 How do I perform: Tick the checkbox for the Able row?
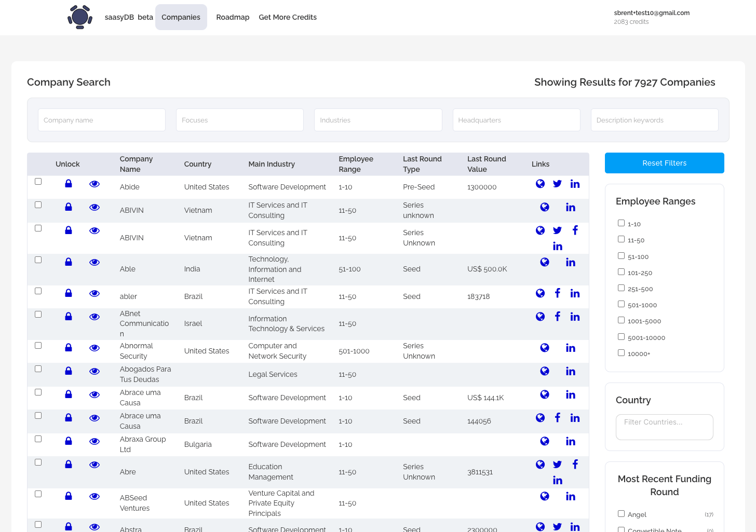pyautogui.click(x=38, y=260)
